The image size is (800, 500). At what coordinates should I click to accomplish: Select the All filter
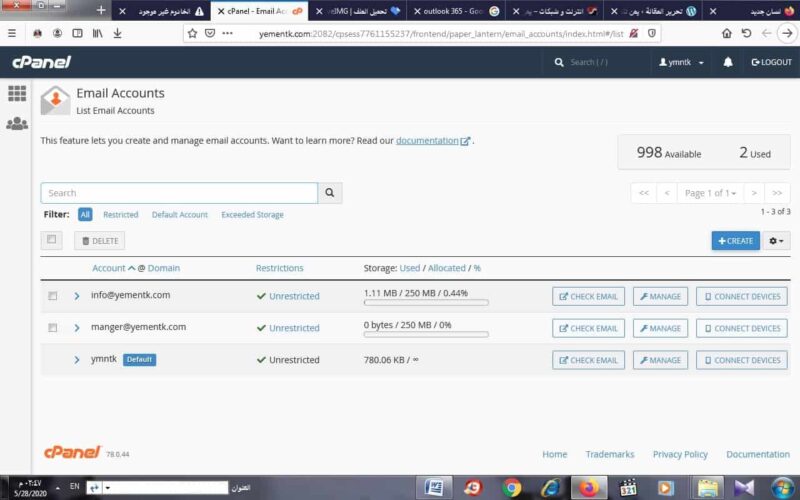point(85,214)
